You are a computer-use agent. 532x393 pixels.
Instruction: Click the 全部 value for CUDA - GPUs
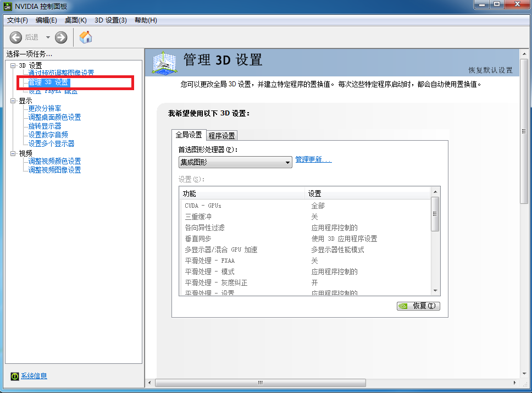pyautogui.click(x=318, y=206)
